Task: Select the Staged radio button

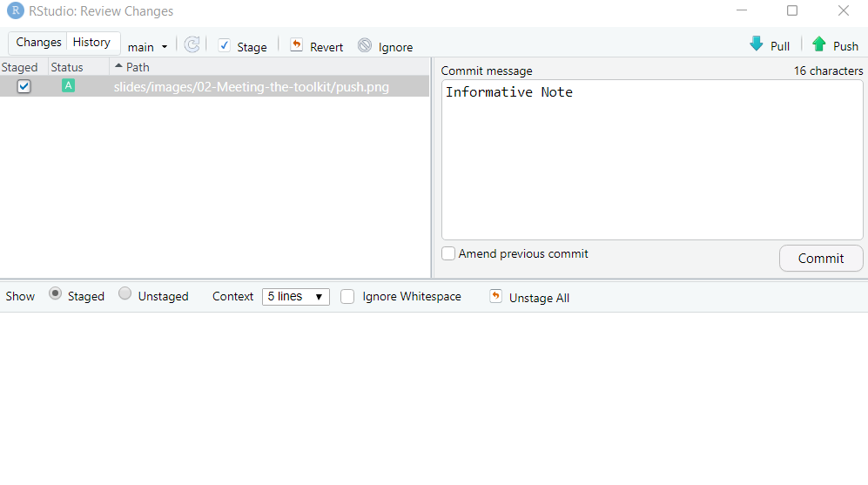Action: [56, 294]
